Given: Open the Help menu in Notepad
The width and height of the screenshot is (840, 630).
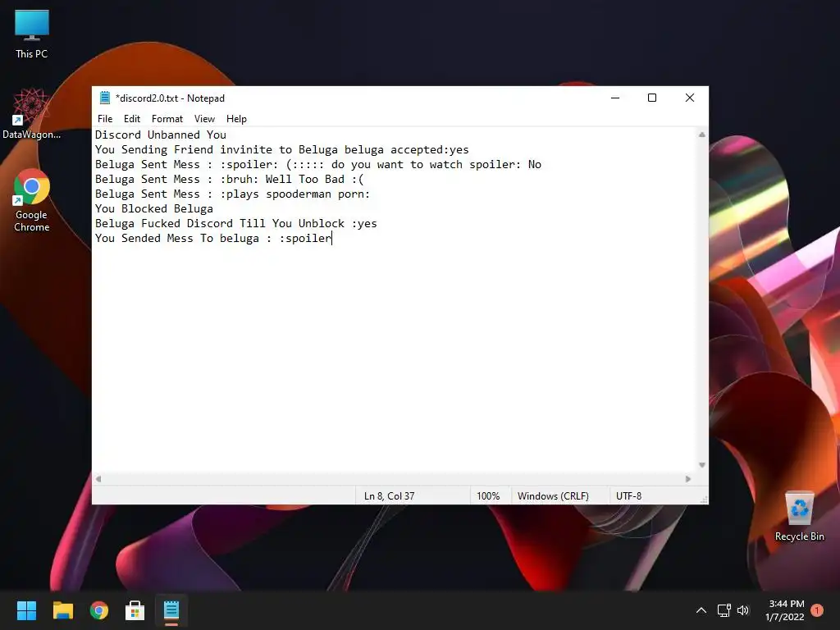Looking at the screenshot, I should pos(236,119).
